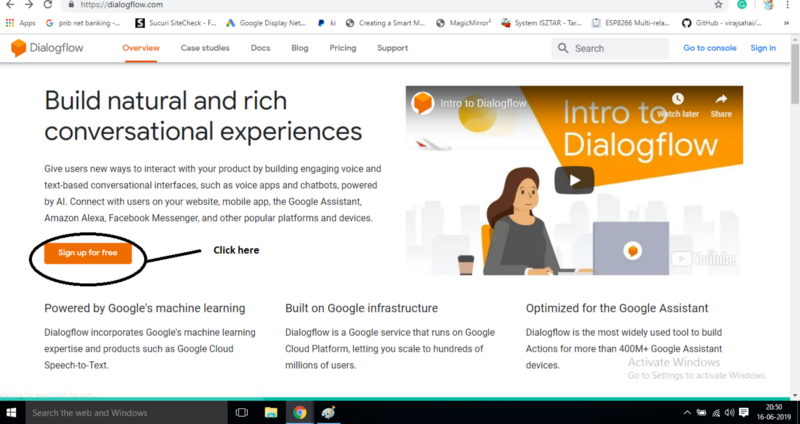Click the Dialogflow logo
This screenshot has width=800, height=424.
(47, 48)
